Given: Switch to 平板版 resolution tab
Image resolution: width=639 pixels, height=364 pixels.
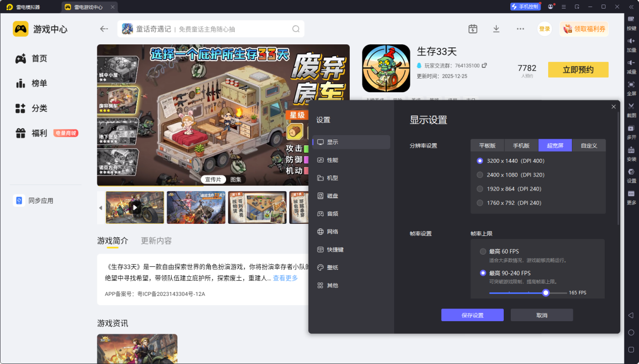Looking at the screenshot, I should tap(488, 145).
